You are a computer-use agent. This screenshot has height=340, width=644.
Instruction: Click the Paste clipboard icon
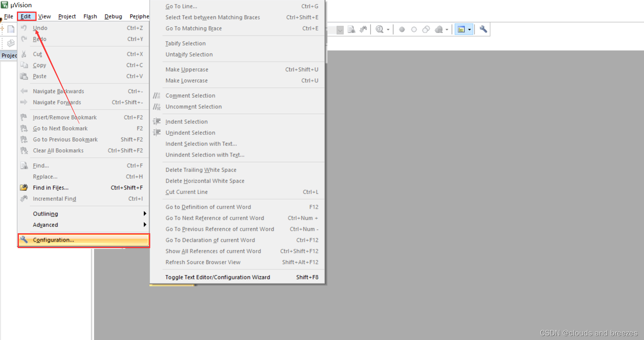click(24, 76)
